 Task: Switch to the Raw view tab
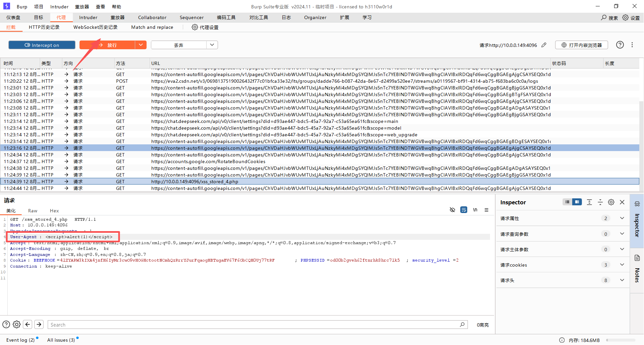[33, 211]
